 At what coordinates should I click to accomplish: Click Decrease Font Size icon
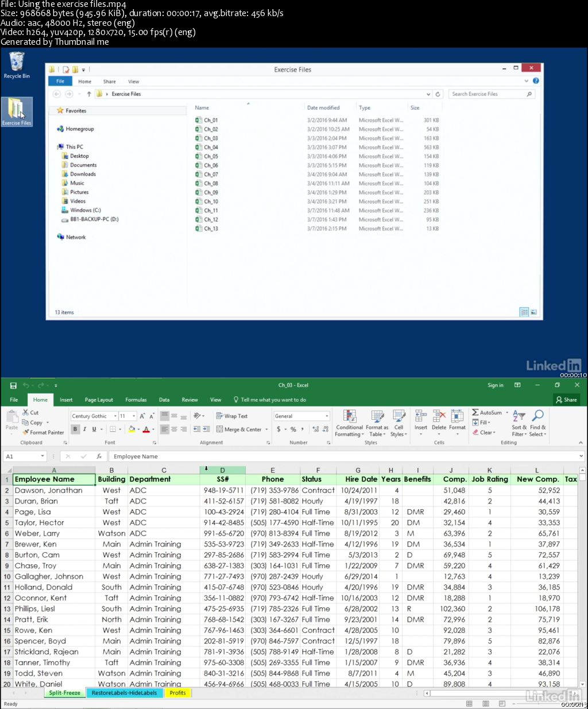coord(152,416)
